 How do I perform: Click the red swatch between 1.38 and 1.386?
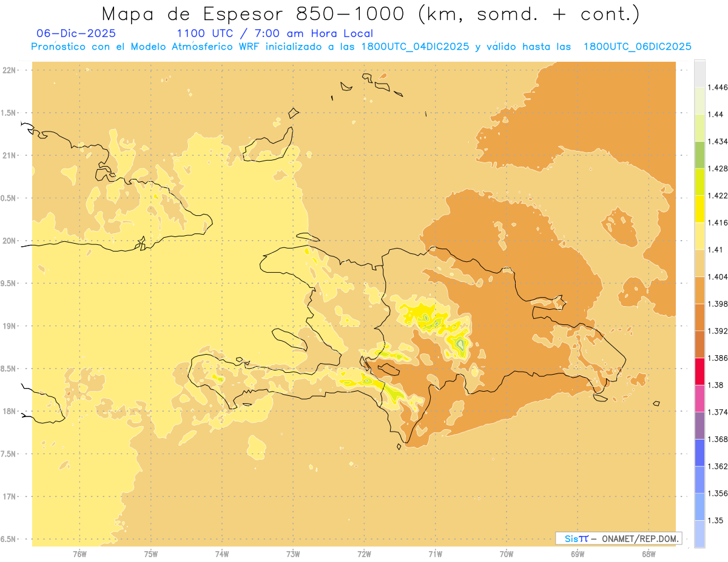coord(699,371)
